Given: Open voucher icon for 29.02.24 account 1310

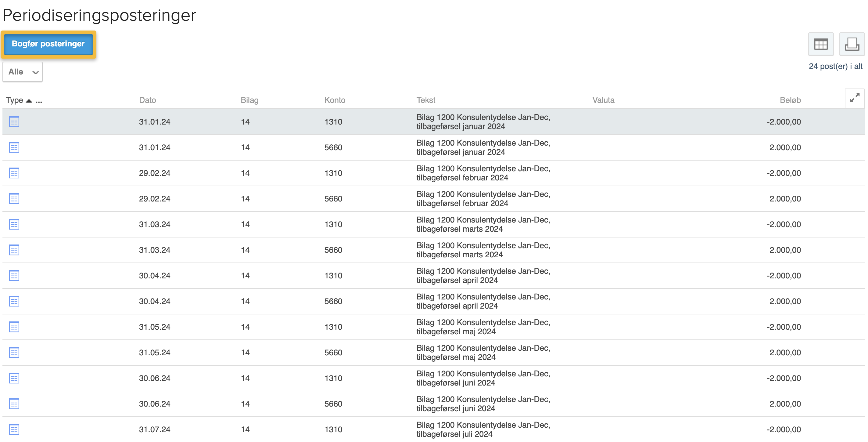Looking at the screenshot, I should (x=14, y=173).
